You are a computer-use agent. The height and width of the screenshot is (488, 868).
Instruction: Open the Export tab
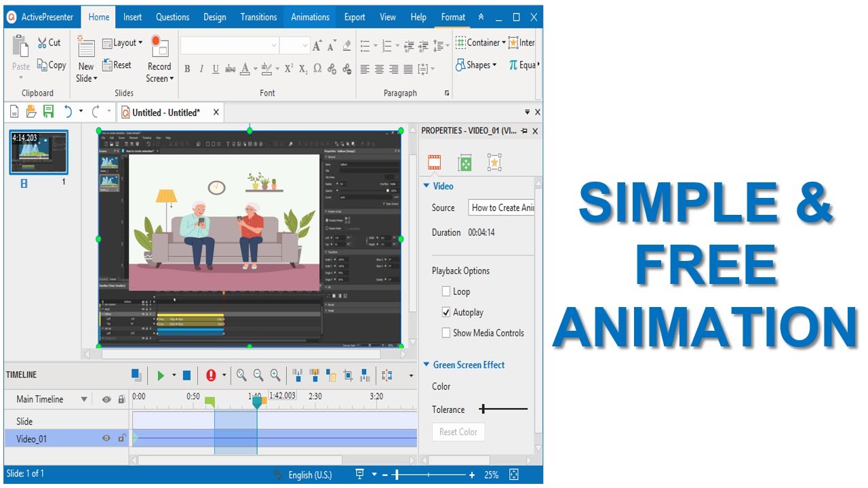pyautogui.click(x=355, y=17)
